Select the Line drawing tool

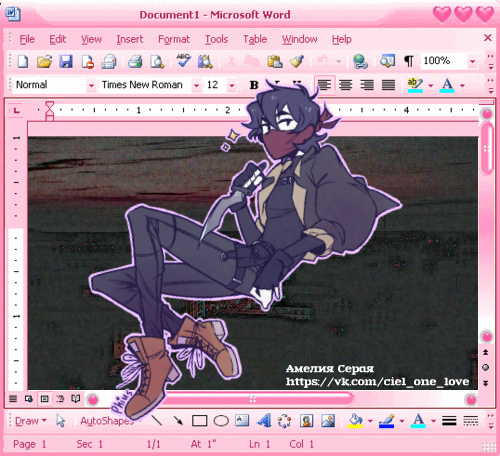(156, 420)
